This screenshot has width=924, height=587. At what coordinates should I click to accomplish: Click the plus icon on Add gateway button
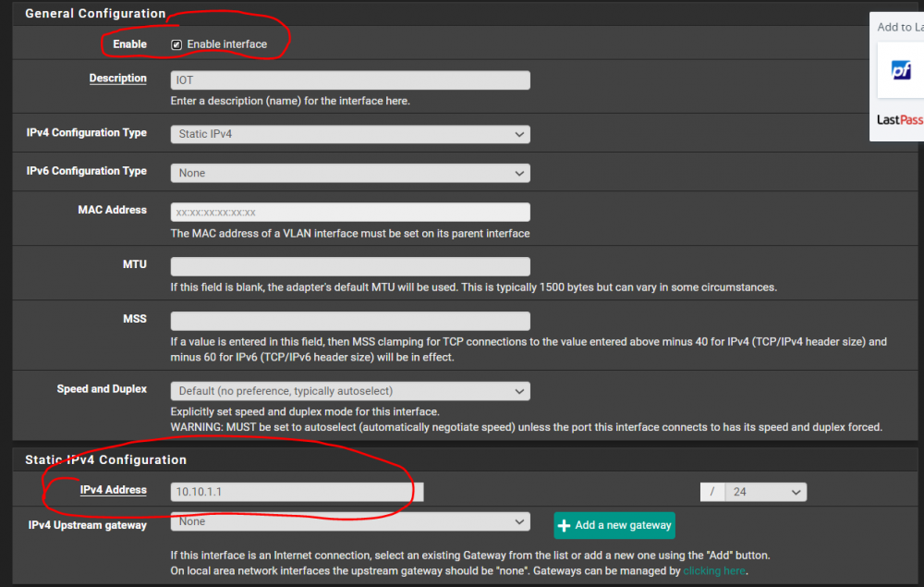tap(564, 526)
